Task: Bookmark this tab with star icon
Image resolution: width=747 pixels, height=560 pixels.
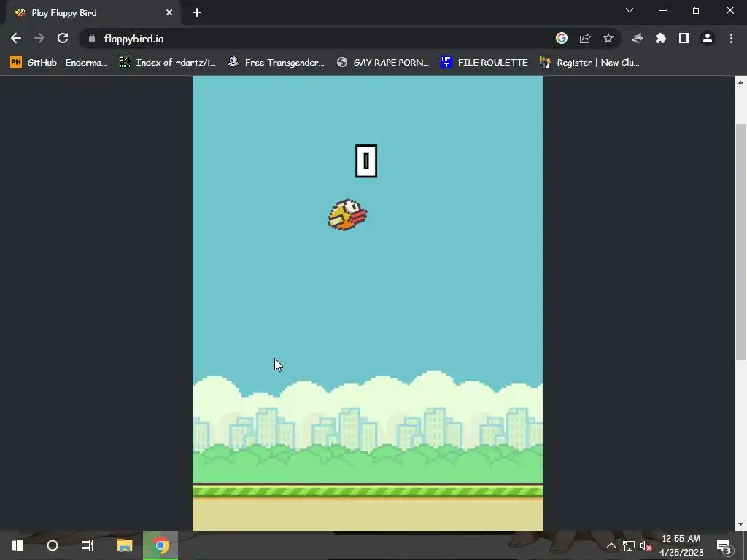Action: tap(608, 38)
